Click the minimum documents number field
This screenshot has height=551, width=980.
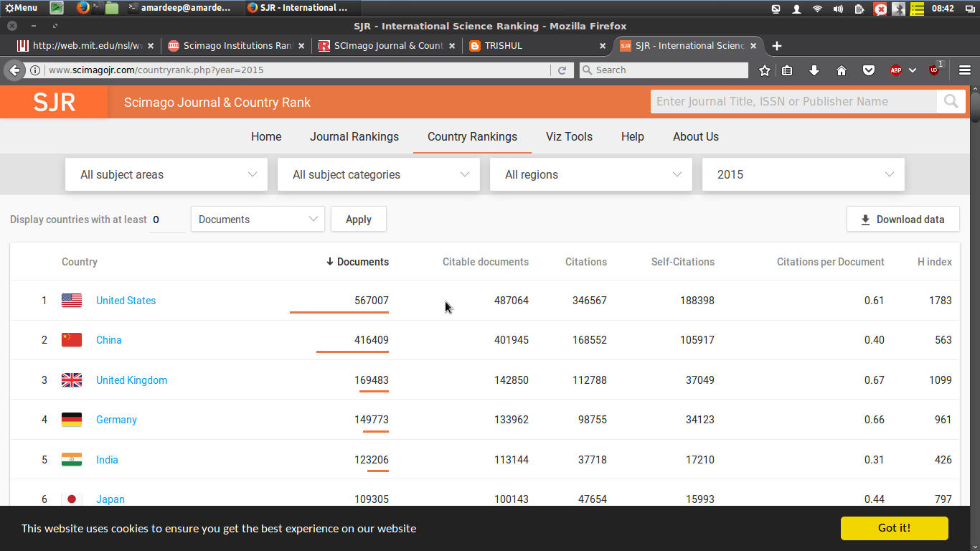click(167, 220)
